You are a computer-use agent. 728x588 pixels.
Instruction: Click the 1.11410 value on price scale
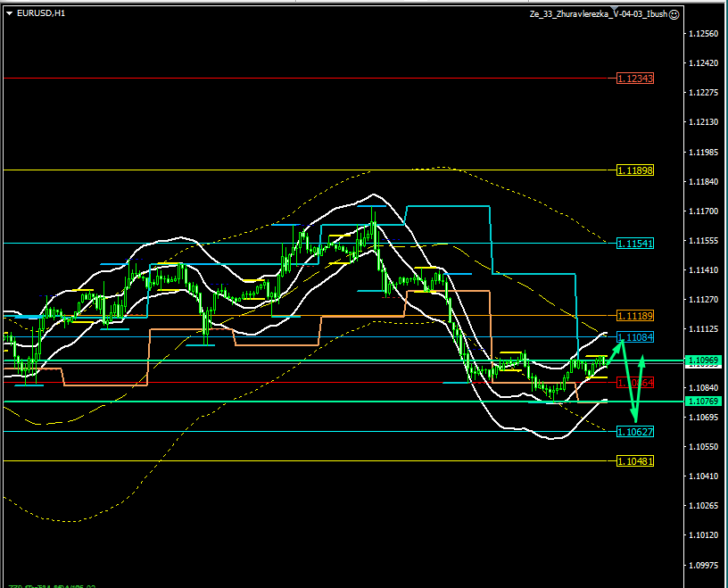(x=703, y=269)
